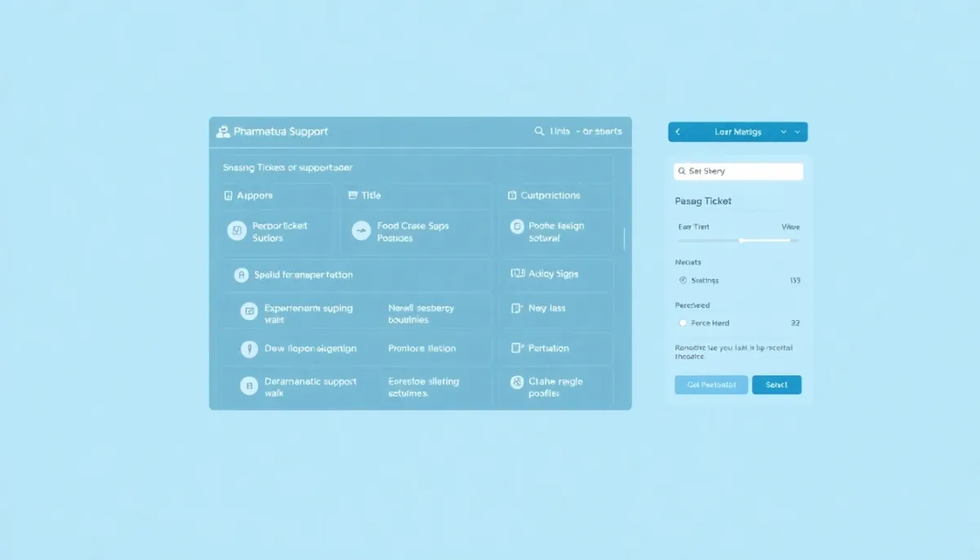Click the Pasag Ticket heading
The image size is (980, 560).
tap(703, 201)
